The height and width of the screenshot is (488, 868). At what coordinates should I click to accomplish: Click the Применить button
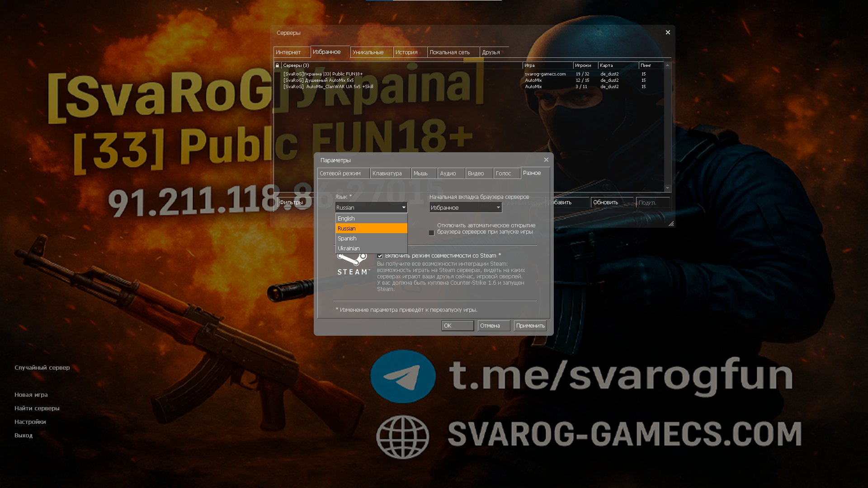click(x=530, y=325)
